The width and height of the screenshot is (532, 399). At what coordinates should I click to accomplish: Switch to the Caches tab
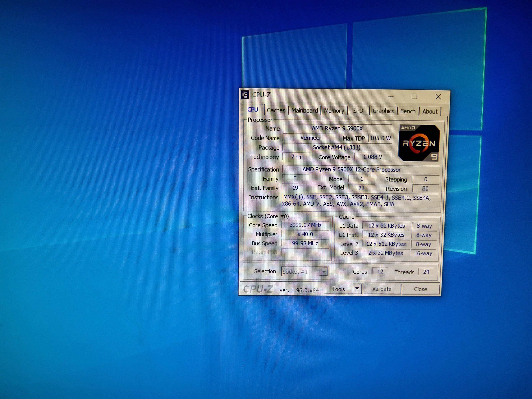pyautogui.click(x=276, y=110)
